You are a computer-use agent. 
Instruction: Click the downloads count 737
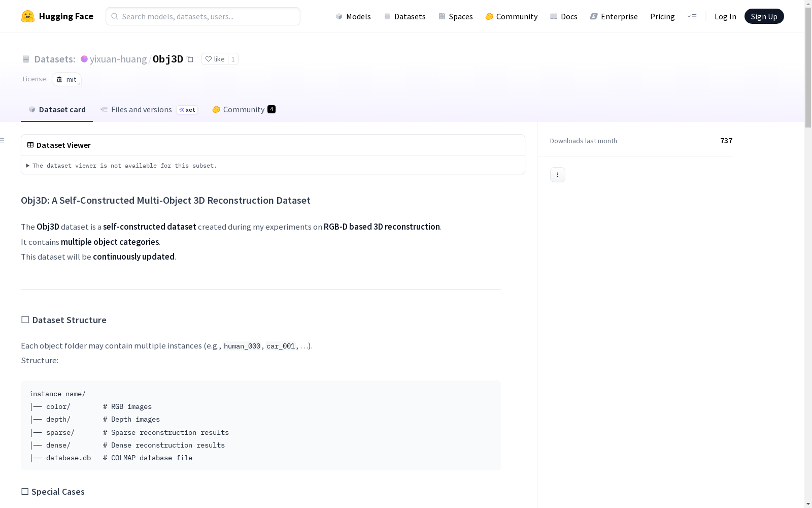pos(726,141)
